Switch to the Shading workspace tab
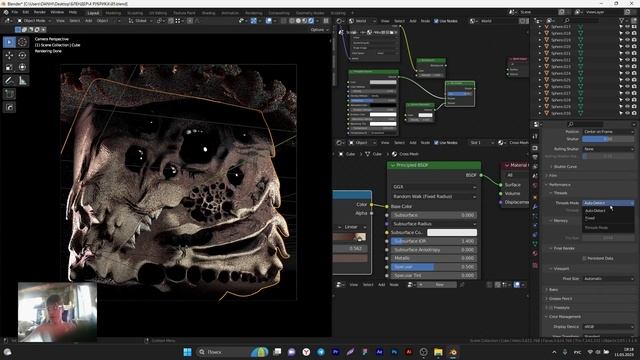 208,13
